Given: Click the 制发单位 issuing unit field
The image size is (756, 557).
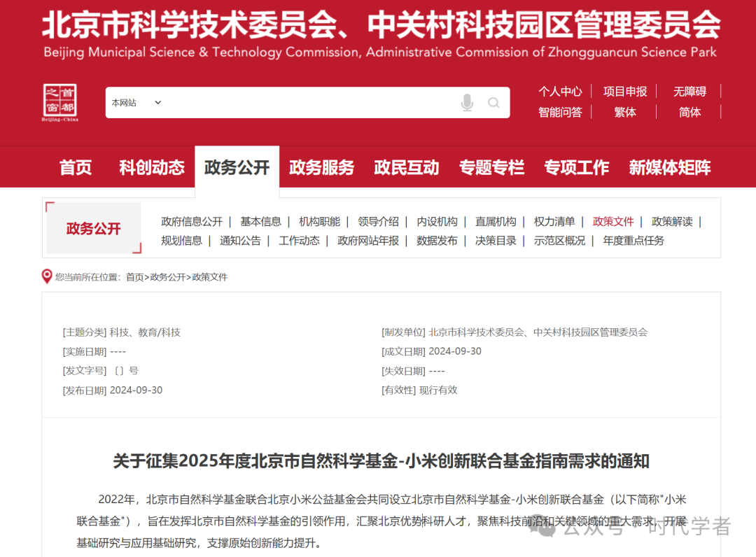Looking at the screenshot, I should click(514, 332).
